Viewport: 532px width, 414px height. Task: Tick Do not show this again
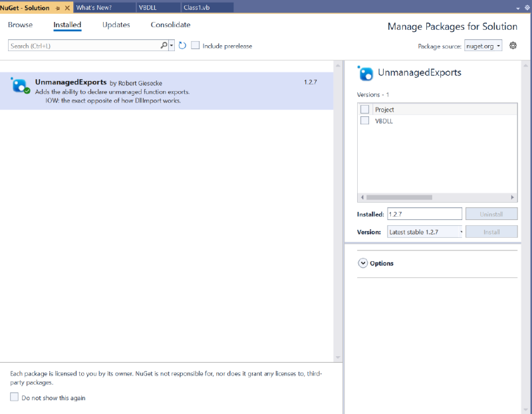tap(14, 397)
